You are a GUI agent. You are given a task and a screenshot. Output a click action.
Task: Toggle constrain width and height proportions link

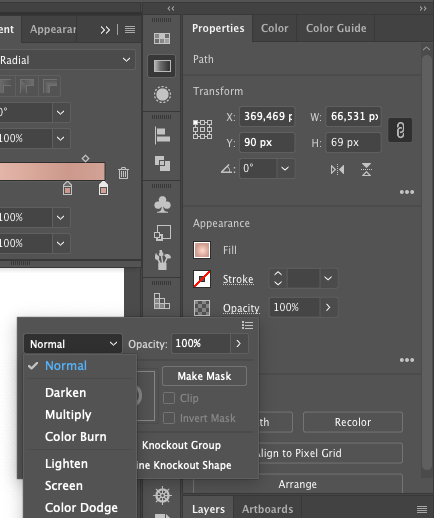point(400,130)
